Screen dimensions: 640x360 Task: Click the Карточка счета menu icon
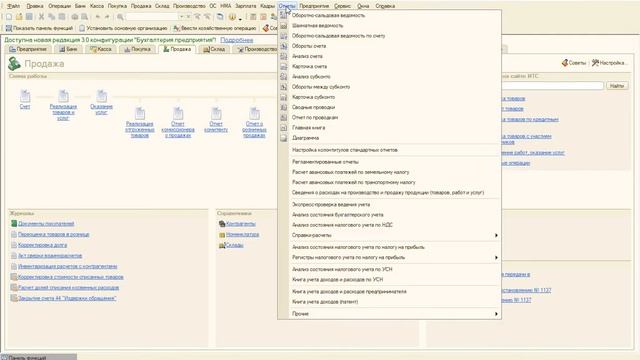point(284,67)
